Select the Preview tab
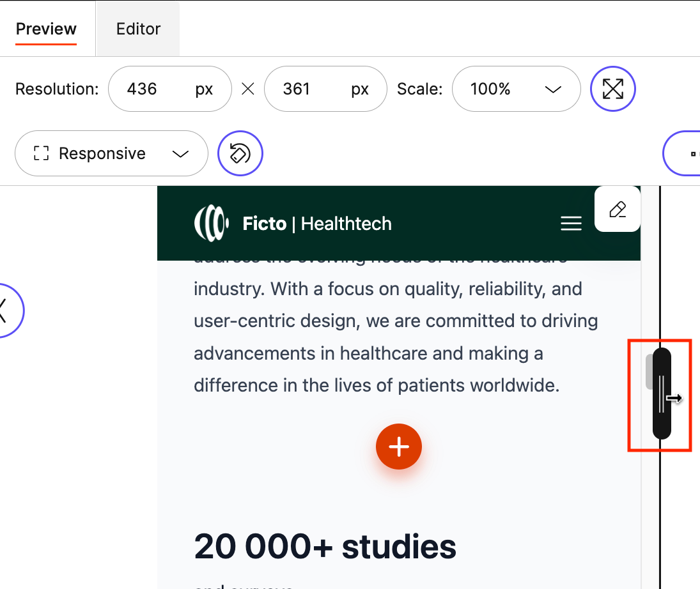This screenshot has width=700, height=589. (x=45, y=28)
